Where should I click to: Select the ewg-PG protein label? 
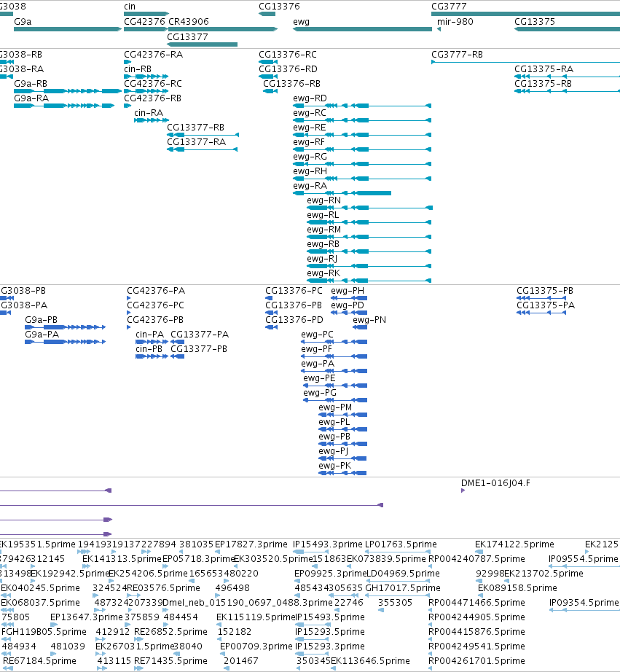click(320, 393)
